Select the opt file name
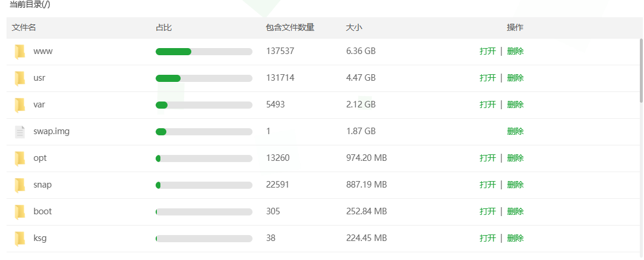 click(40, 158)
